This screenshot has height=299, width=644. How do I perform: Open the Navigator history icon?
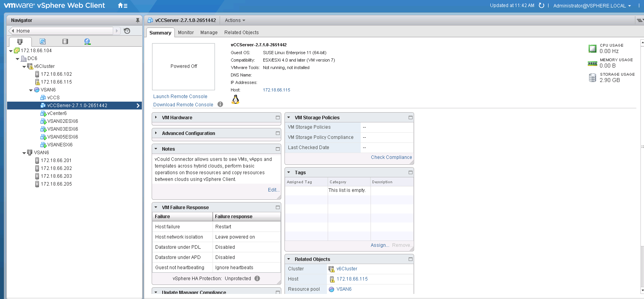pyautogui.click(x=127, y=31)
